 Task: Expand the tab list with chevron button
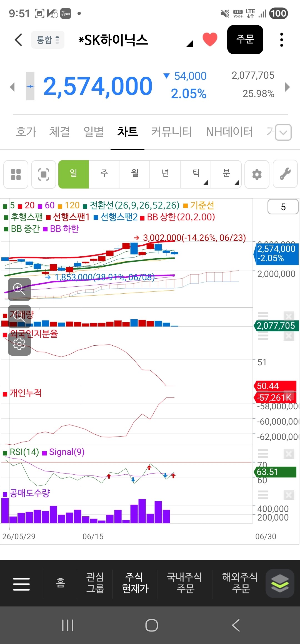[x=283, y=132]
